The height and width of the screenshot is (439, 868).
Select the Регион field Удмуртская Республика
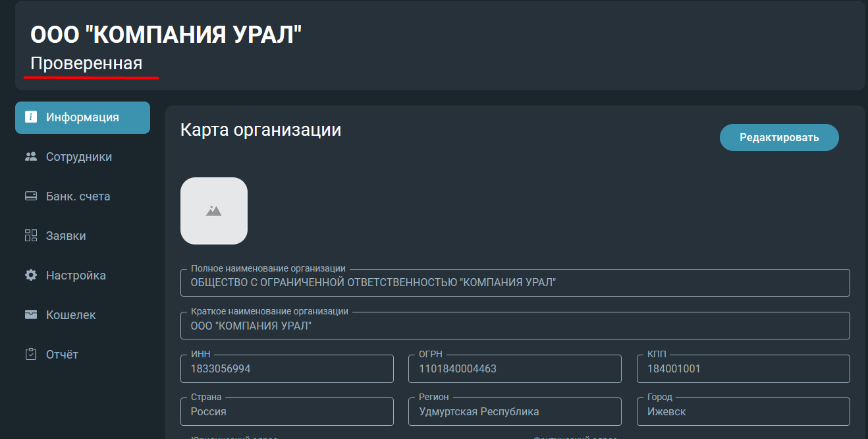pos(515,412)
